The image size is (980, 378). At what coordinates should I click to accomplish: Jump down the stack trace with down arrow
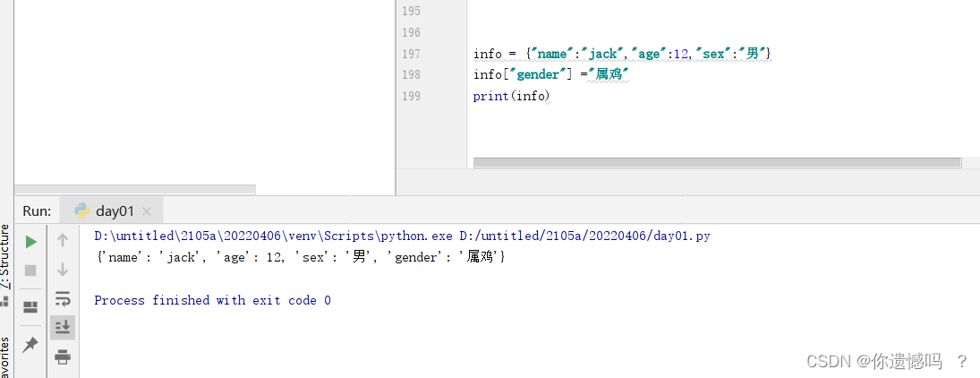point(63,270)
